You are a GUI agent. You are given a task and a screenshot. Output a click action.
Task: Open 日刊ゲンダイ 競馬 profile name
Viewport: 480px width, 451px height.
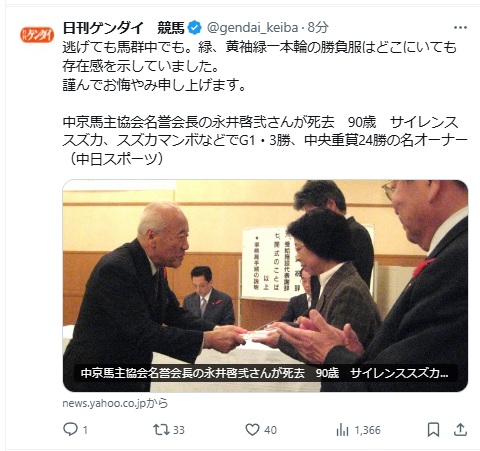click(x=123, y=28)
